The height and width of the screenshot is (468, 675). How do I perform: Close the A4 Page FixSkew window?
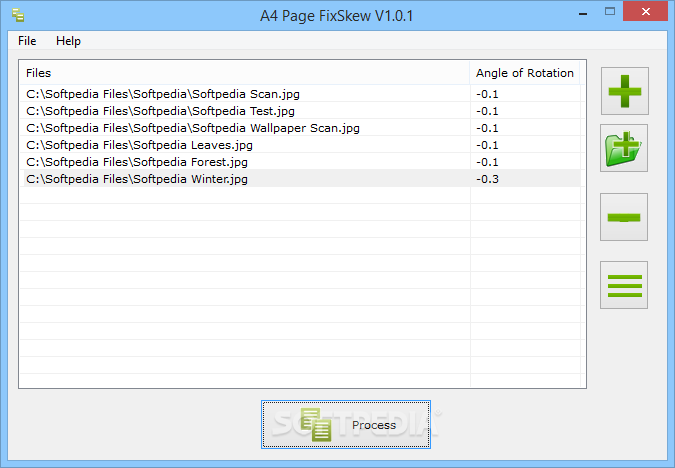645,12
